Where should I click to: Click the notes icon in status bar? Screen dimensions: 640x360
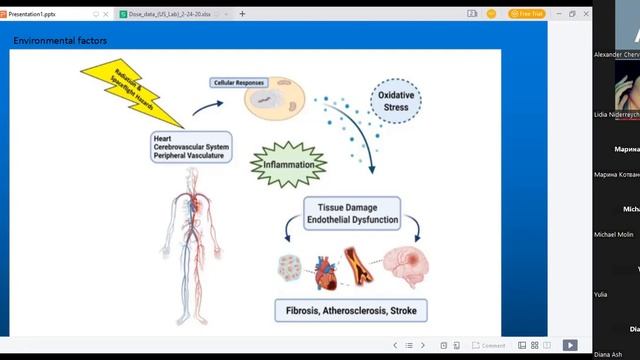coord(444,345)
